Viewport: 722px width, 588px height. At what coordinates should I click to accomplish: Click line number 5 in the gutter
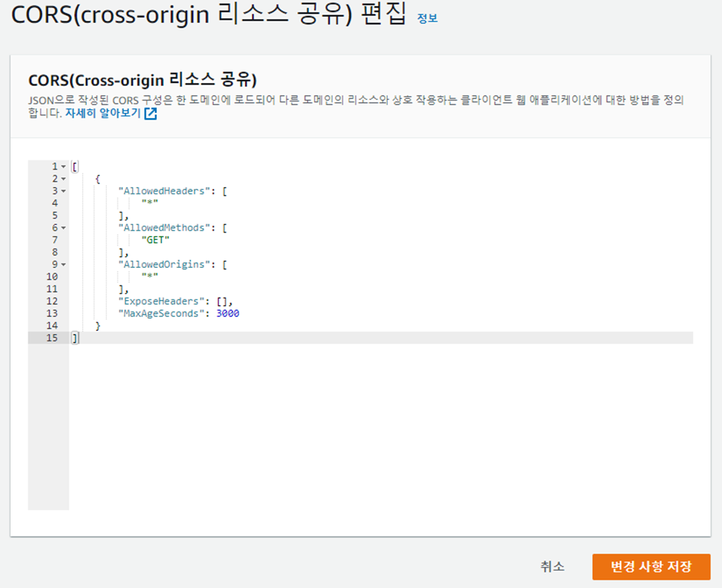(55, 216)
